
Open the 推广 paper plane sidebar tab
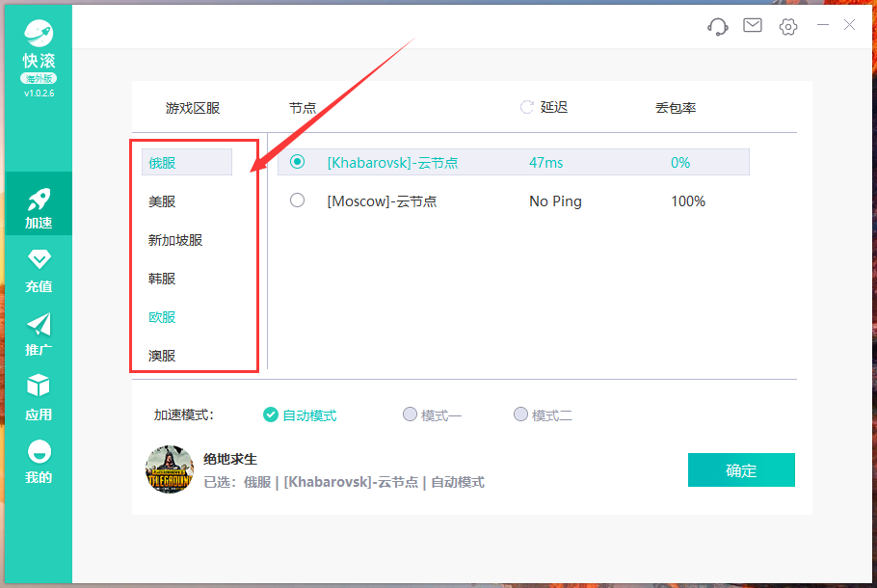click(39, 334)
